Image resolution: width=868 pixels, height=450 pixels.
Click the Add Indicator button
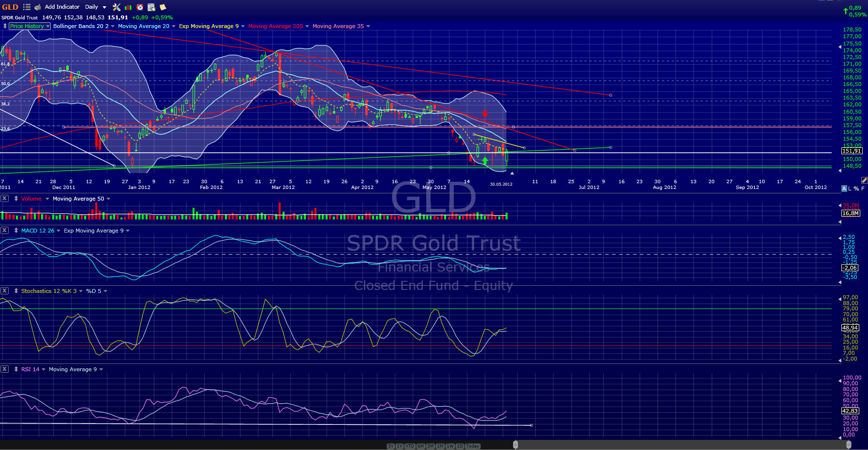(62, 7)
